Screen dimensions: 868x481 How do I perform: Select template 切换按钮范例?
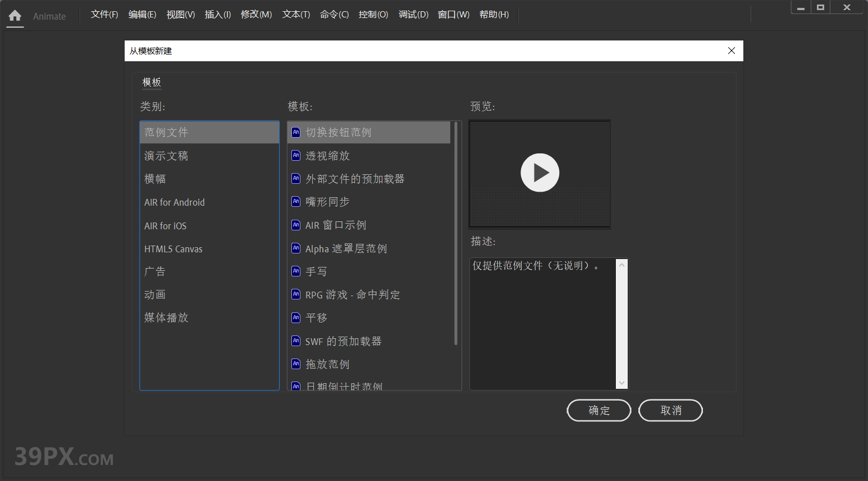[369, 132]
